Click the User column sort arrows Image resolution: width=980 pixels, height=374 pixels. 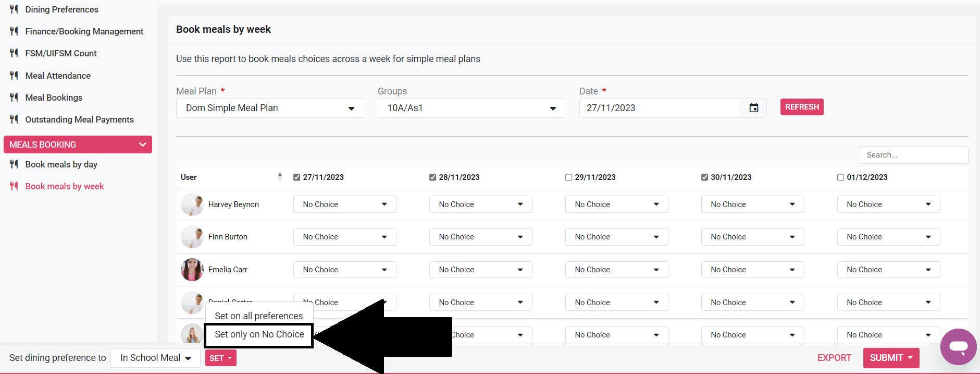(x=280, y=177)
